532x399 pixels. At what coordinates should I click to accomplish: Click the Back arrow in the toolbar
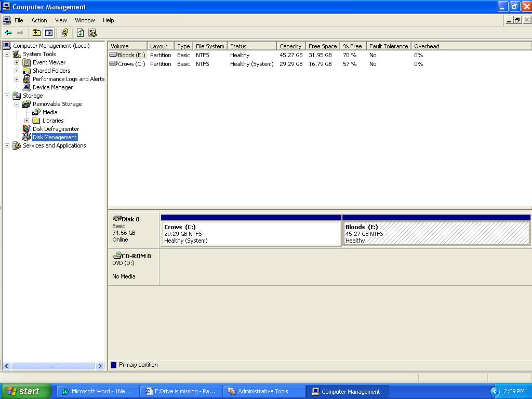coord(8,33)
